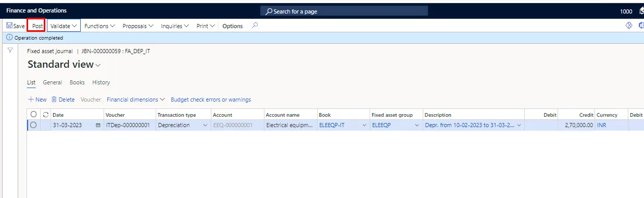Switch to the Books tab
The height and width of the screenshot is (198, 644).
coord(77,82)
